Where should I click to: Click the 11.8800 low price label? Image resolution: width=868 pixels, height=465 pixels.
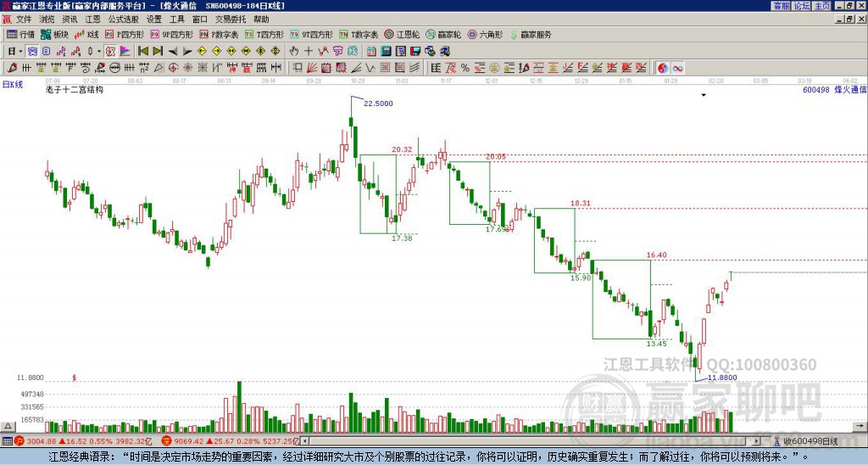point(722,378)
